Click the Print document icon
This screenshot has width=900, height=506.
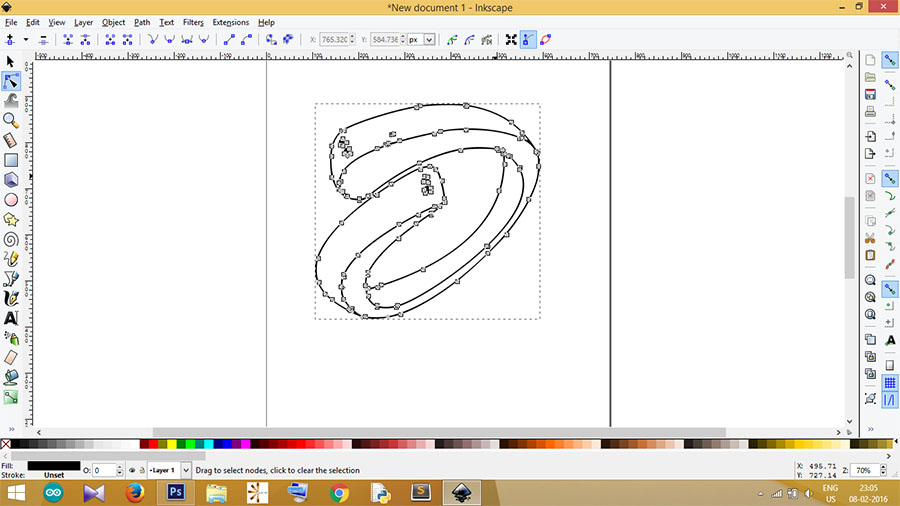[870, 110]
